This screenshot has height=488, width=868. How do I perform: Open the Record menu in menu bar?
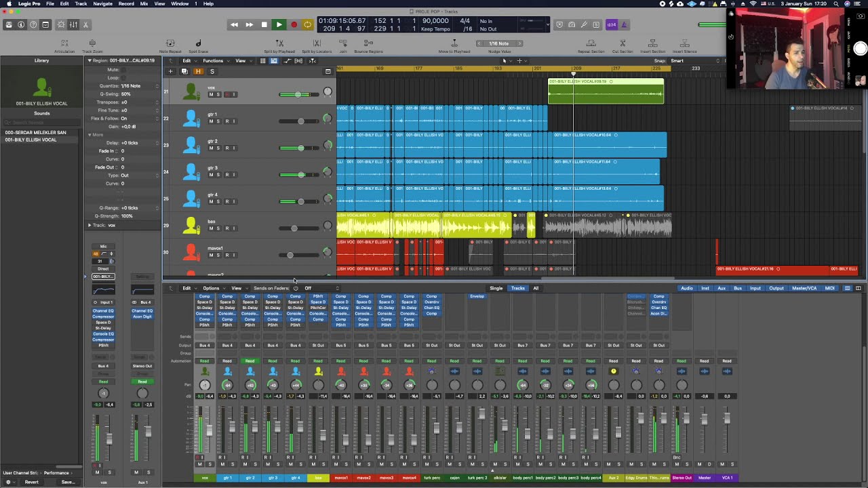[126, 4]
